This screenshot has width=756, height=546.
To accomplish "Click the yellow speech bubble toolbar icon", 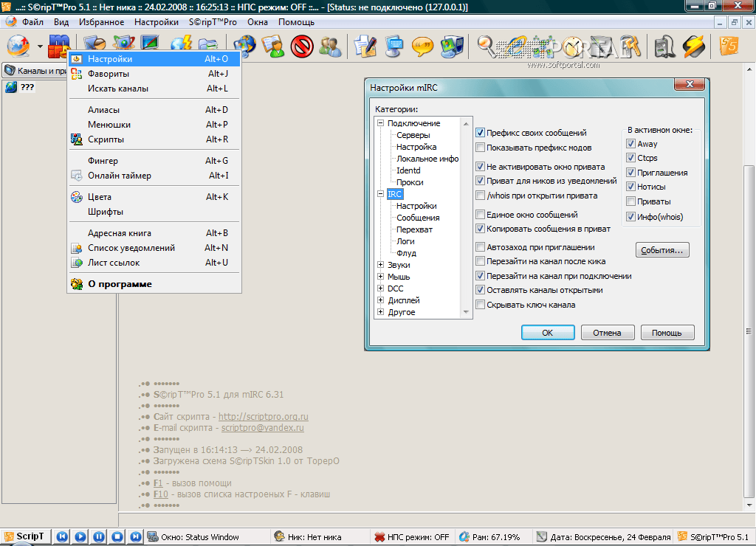I will point(423,46).
